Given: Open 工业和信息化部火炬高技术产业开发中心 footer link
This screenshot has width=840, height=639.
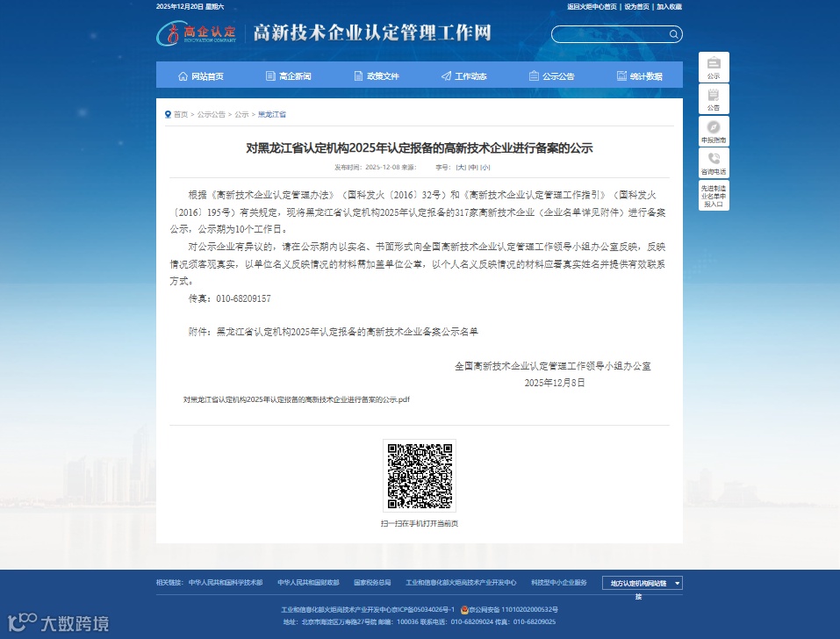Looking at the screenshot, I should point(461,583).
